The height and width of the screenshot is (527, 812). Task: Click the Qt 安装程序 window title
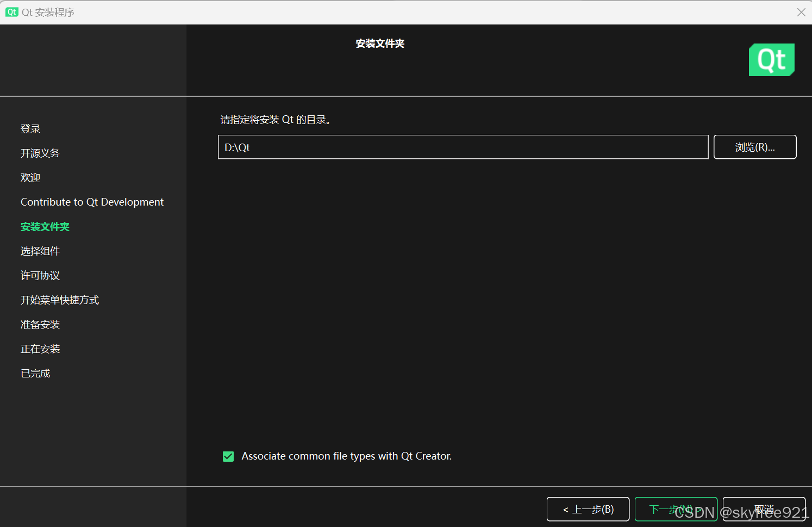pos(48,12)
